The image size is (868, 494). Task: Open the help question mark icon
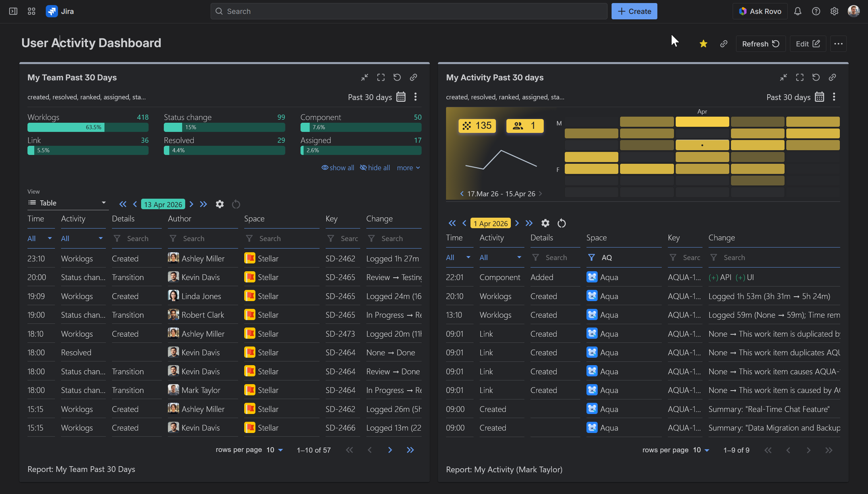tap(816, 11)
